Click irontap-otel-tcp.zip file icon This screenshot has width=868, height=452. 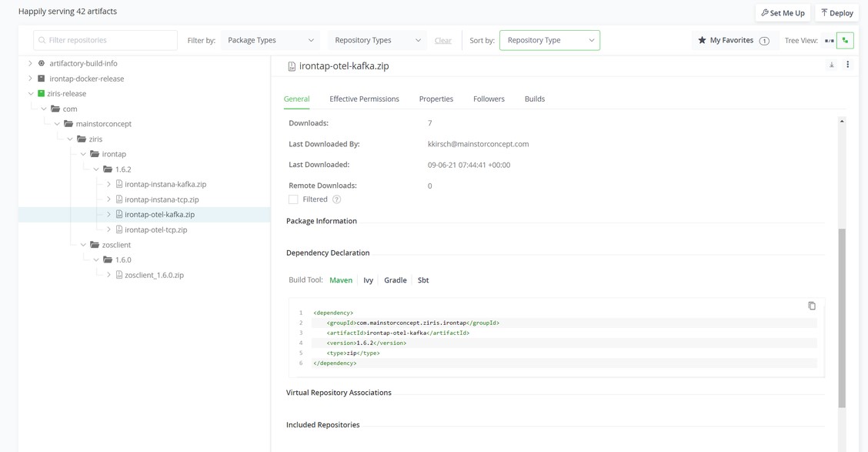pos(119,229)
